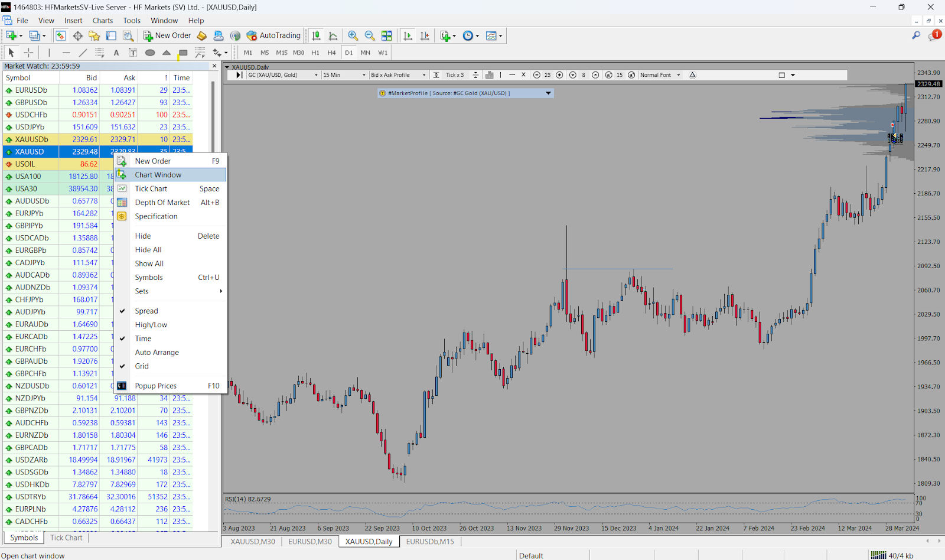Open the 15 Min interval dropdown

[x=344, y=75]
